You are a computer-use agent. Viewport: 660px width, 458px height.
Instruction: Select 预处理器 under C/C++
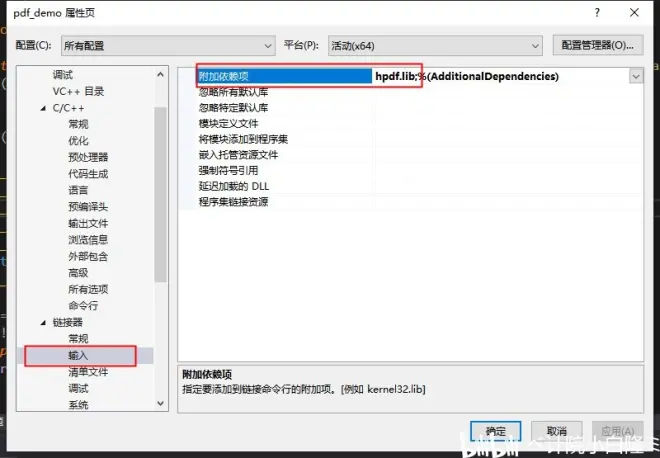tap(88, 157)
